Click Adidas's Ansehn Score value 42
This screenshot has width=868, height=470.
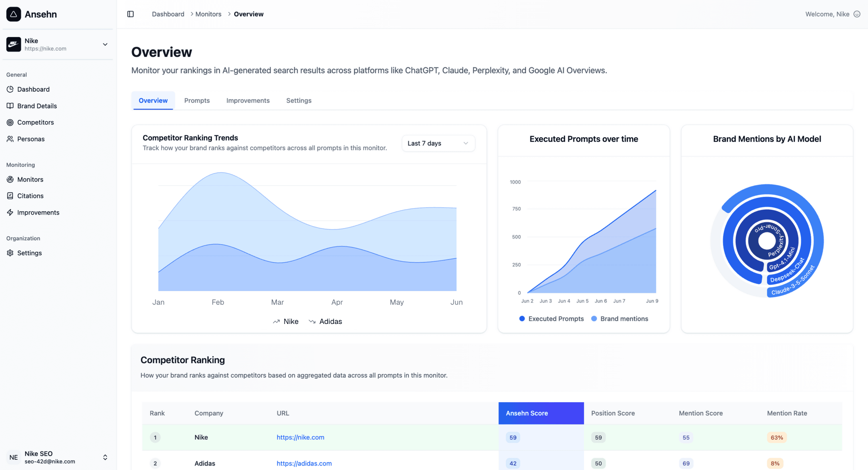click(513, 463)
